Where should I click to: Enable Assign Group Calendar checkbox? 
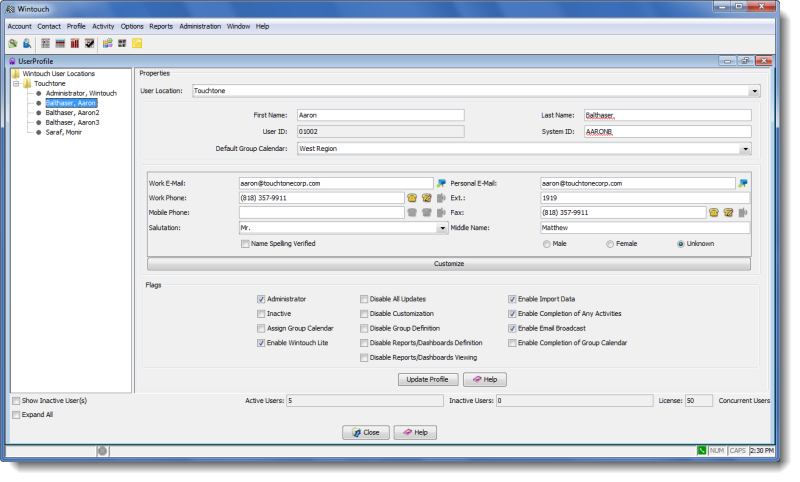pyautogui.click(x=261, y=329)
